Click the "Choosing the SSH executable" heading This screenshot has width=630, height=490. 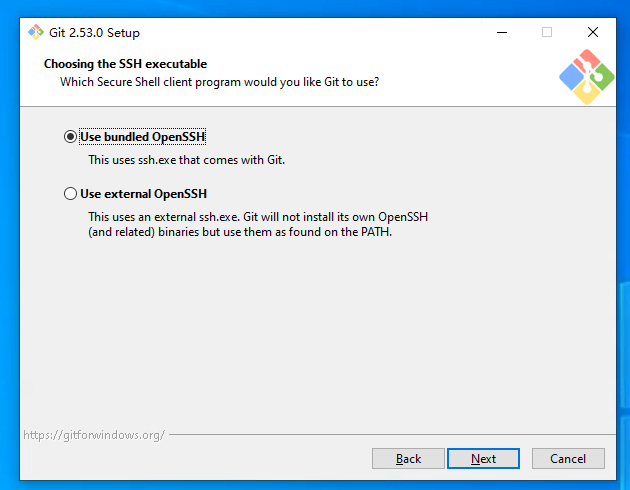125,64
